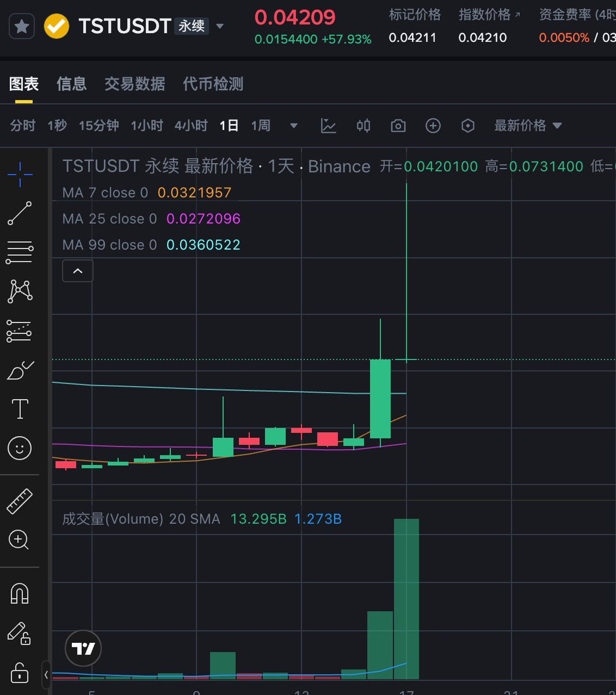Click the chart title TSTUSDT 永续 最新价格

(x=158, y=167)
